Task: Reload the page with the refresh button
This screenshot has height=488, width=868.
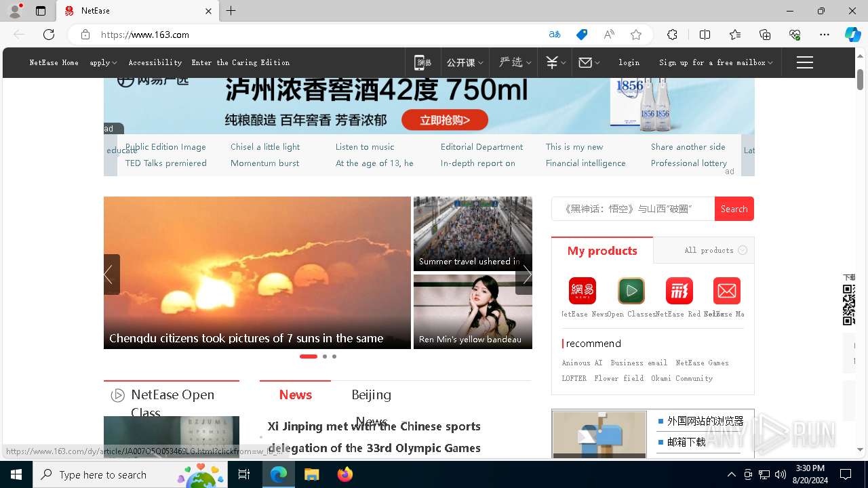Action: [49, 35]
